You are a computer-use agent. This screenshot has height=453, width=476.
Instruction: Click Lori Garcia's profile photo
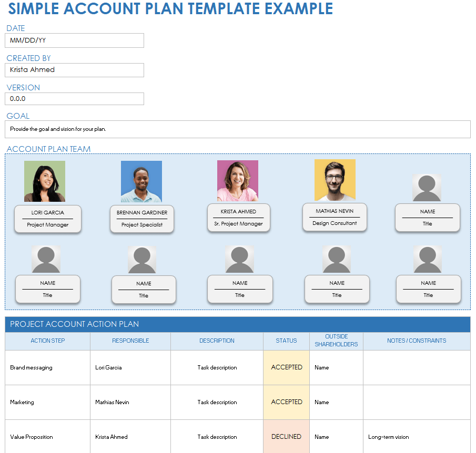point(45,181)
